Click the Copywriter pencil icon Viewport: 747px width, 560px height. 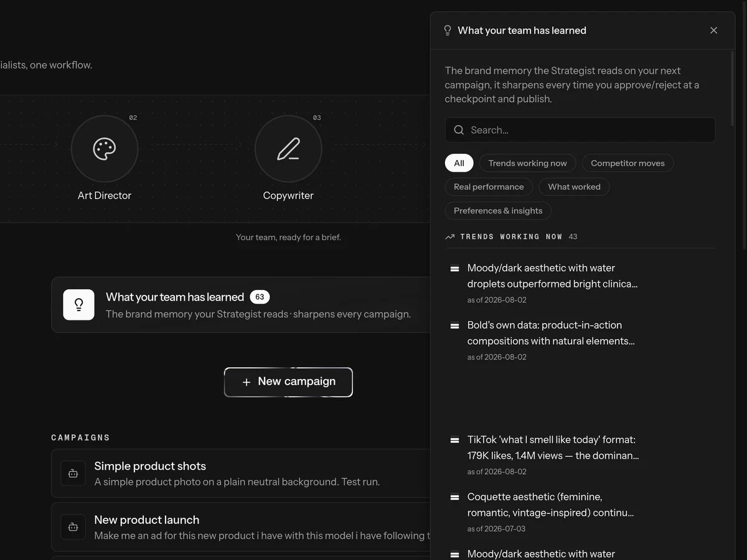click(288, 149)
